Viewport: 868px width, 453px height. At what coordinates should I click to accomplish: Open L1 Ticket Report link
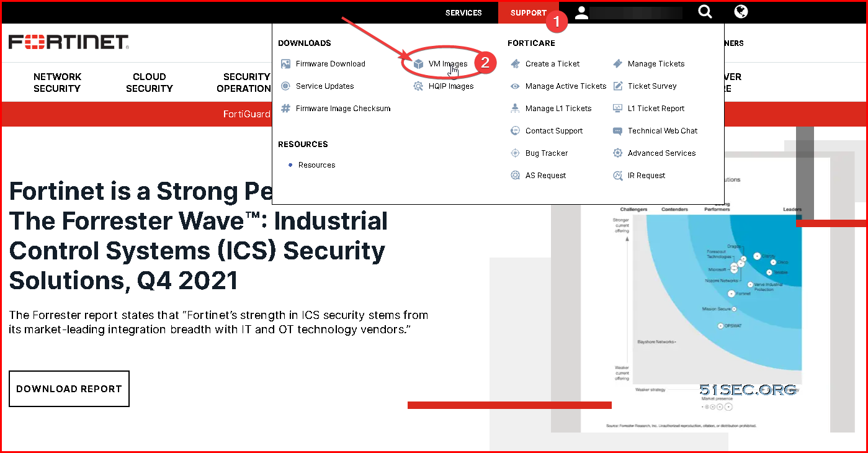tap(656, 109)
